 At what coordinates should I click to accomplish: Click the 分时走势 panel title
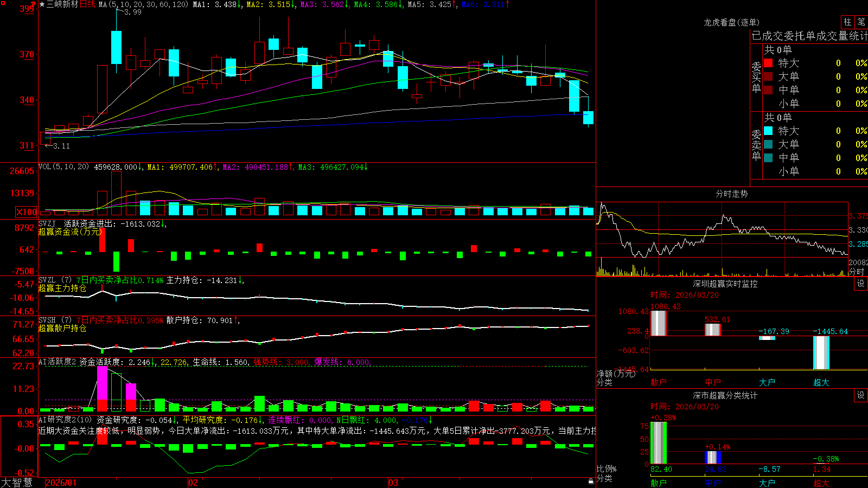731,194
